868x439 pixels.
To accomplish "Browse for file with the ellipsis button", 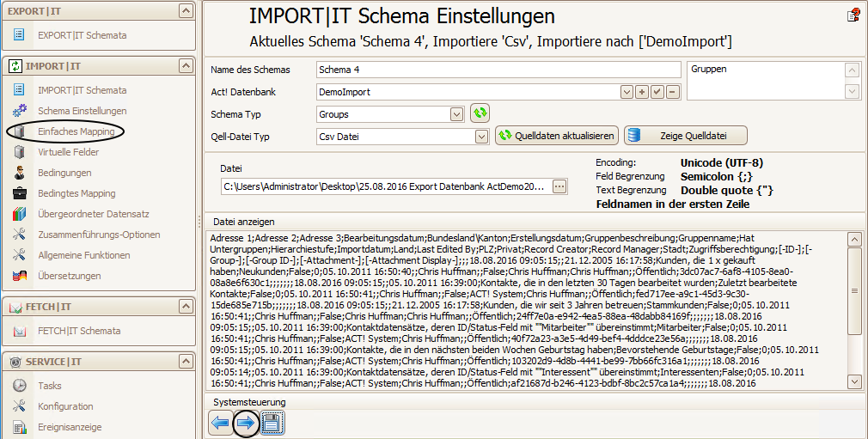I will 559,186.
